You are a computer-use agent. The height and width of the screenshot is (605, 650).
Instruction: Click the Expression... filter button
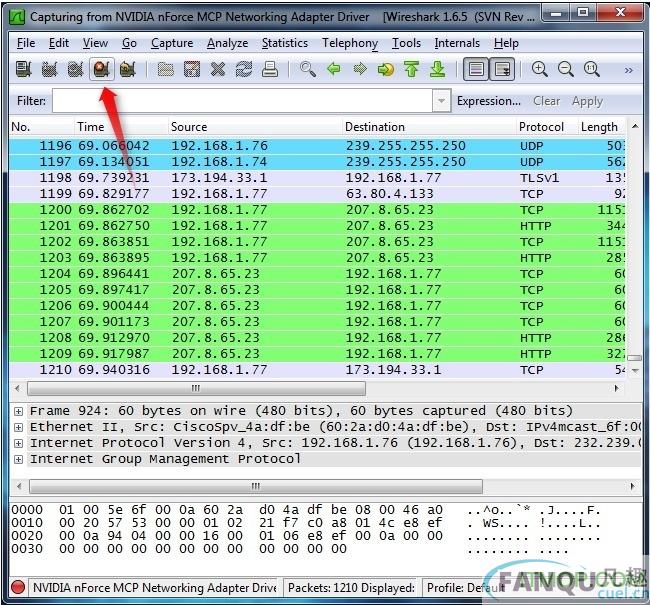tap(488, 101)
